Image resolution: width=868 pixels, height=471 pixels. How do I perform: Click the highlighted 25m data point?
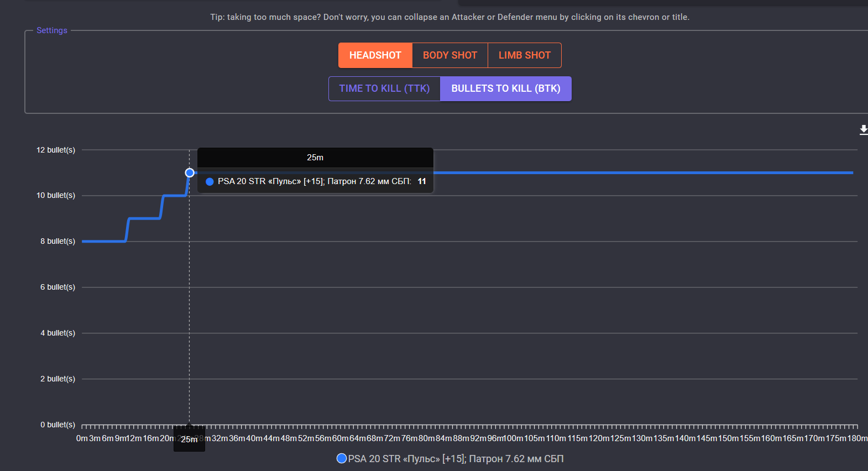point(190,173)
